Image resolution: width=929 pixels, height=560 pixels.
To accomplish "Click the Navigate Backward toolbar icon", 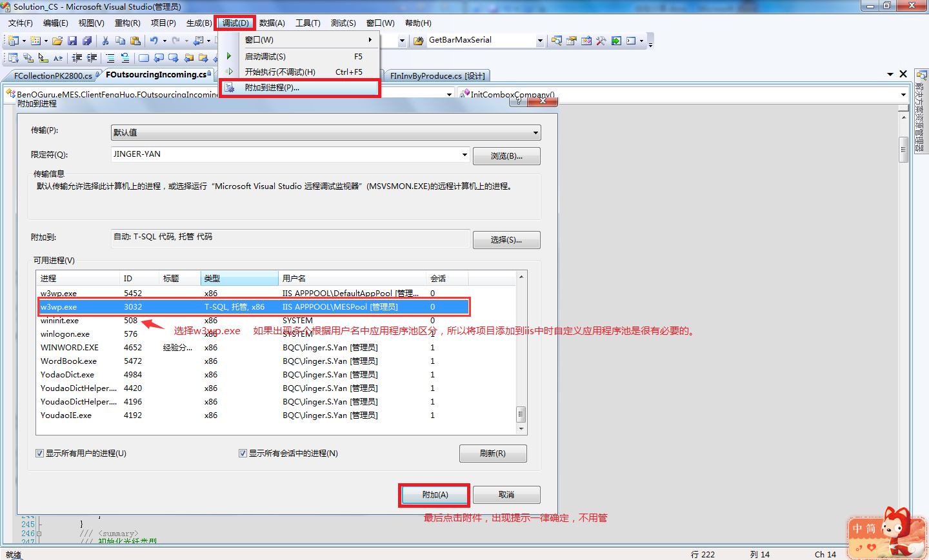I will pyautogui.click(x=198, y=41).
